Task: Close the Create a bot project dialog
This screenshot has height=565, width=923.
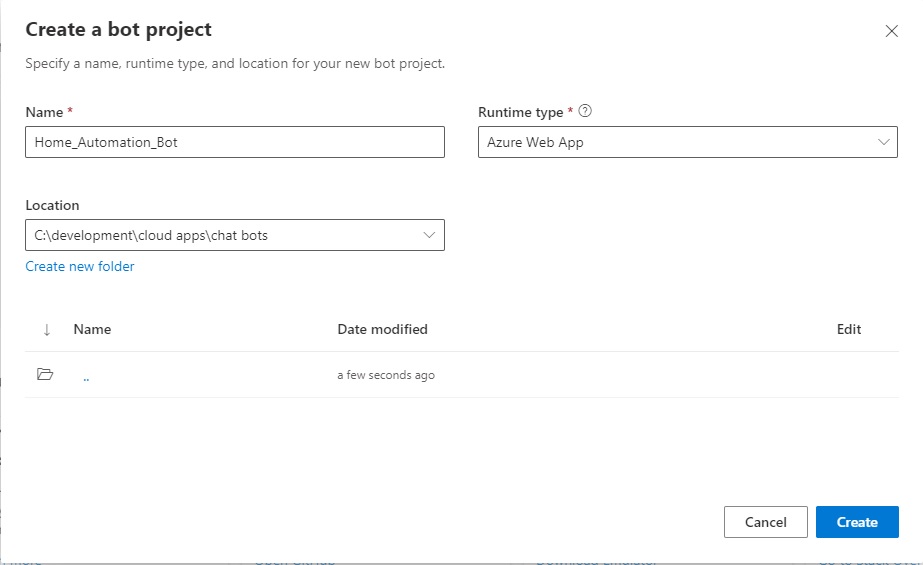Action: (x=891, y=31)
